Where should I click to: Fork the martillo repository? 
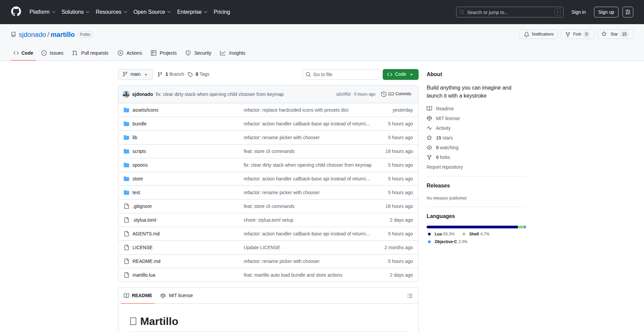(x=577, y=34)
